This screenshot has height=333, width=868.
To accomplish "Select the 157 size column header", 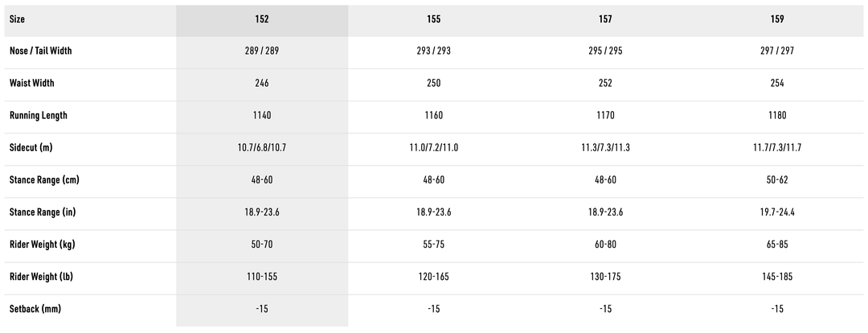I will (605, 19).
